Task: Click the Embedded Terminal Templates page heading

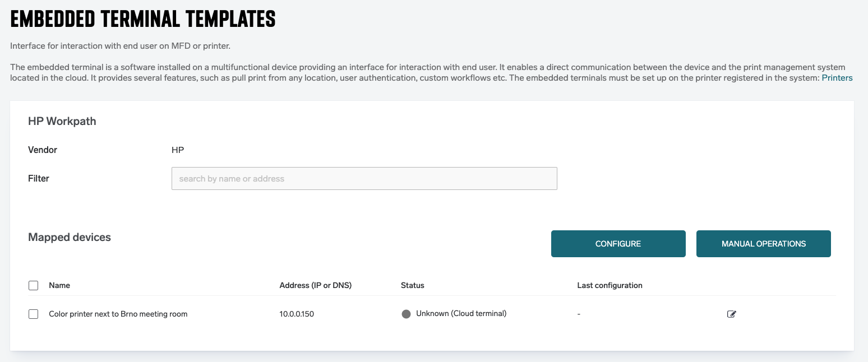Action: click(x=143, y=20)
